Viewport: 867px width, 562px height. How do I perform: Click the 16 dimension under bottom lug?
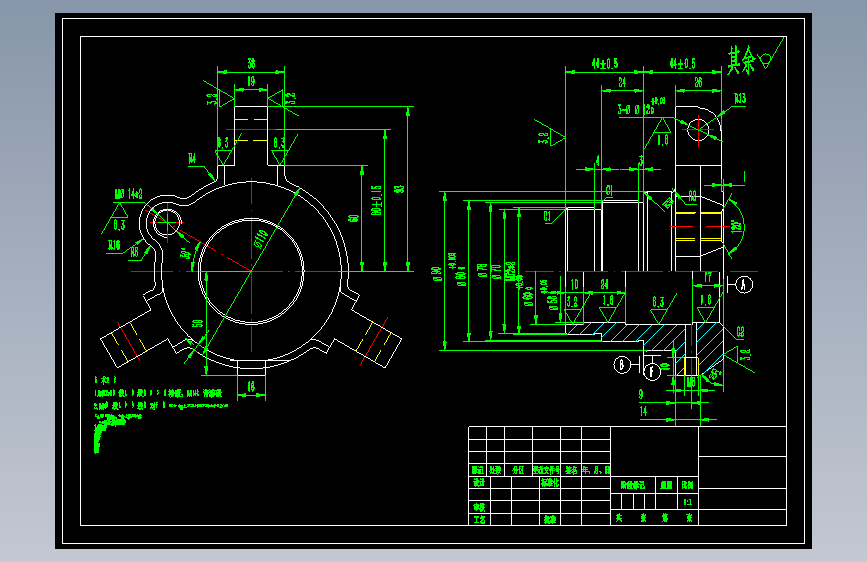[x=251, y=386]
